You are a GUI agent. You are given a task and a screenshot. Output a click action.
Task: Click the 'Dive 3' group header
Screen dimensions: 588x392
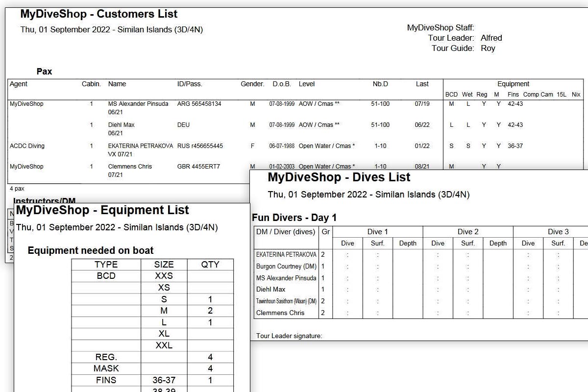pyautogui.click(x=558, y=232)
